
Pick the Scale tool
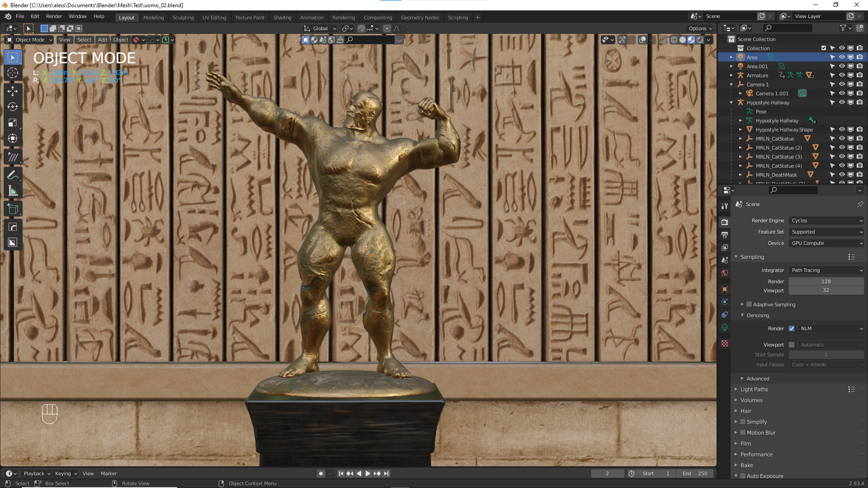pyautogui.click(x=13, y=123)
